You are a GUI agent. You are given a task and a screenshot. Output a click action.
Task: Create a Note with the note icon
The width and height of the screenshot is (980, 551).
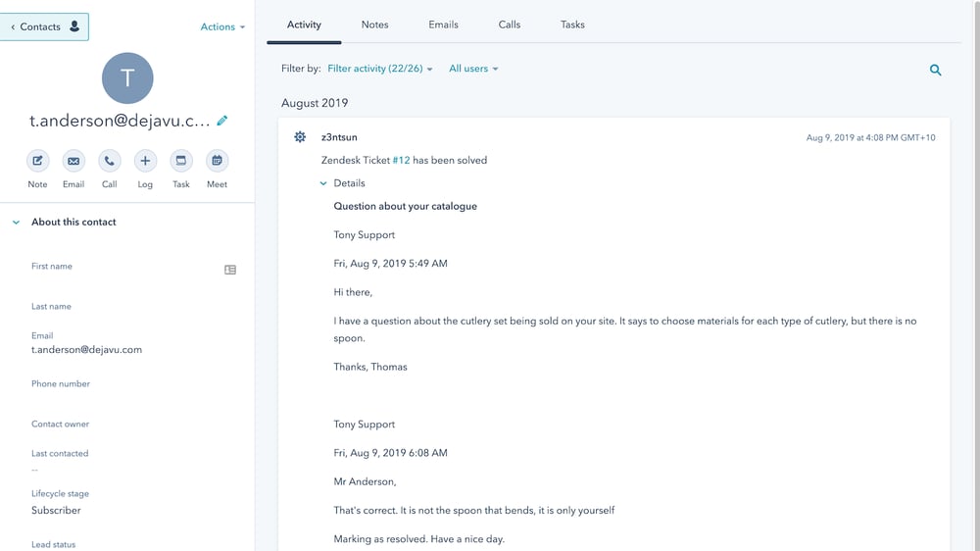37,161
